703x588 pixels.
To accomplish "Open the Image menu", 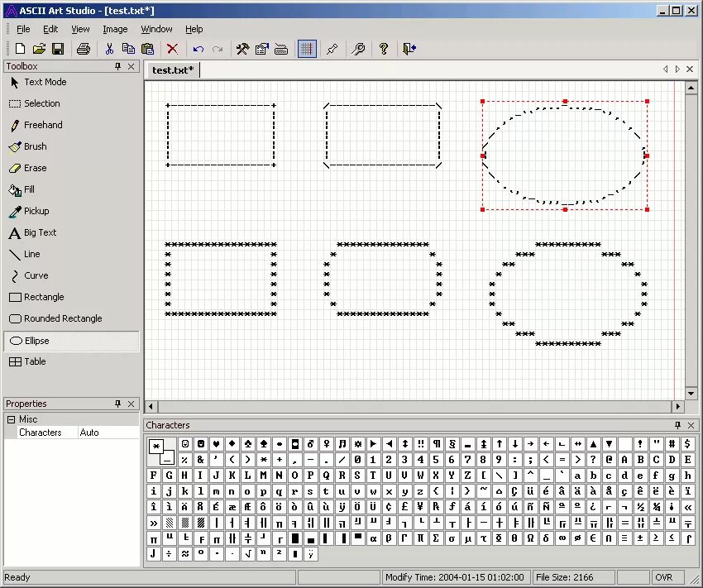I will (114, 29).
